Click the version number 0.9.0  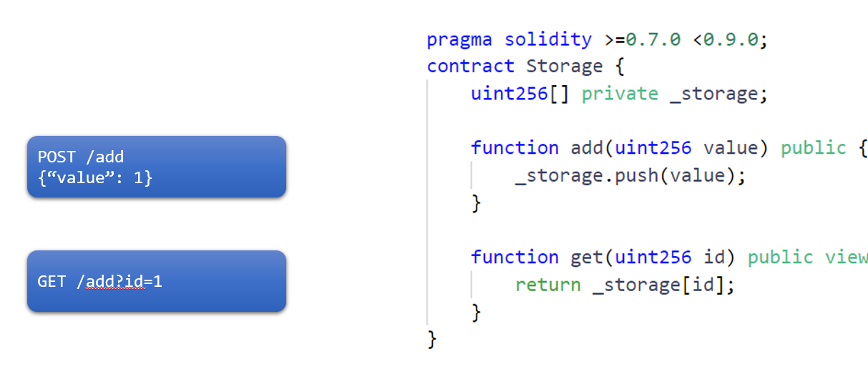pyautogui.click(x=731, y=39)
